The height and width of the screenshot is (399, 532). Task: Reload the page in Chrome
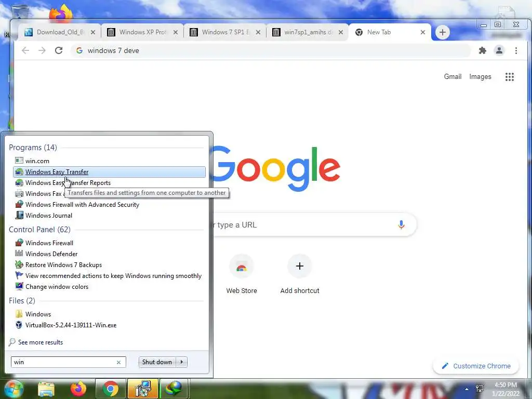coord(59,50)
